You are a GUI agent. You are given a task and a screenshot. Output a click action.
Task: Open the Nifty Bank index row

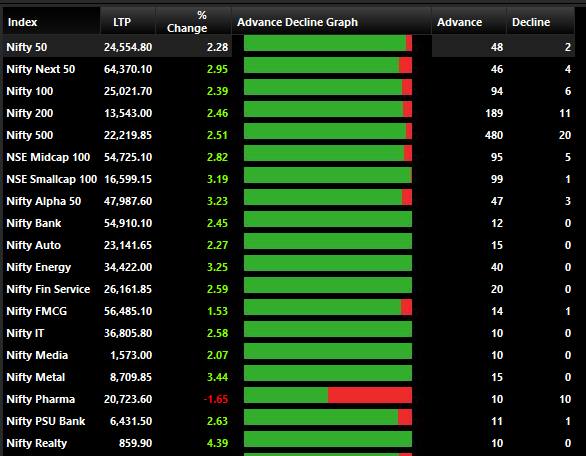coord(289,223)
